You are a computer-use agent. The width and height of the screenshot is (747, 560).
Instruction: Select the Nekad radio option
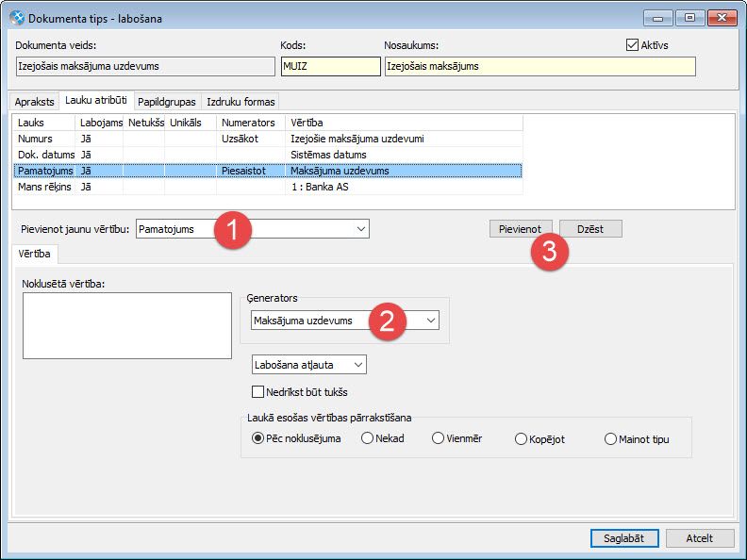click(x=367, y=438)
